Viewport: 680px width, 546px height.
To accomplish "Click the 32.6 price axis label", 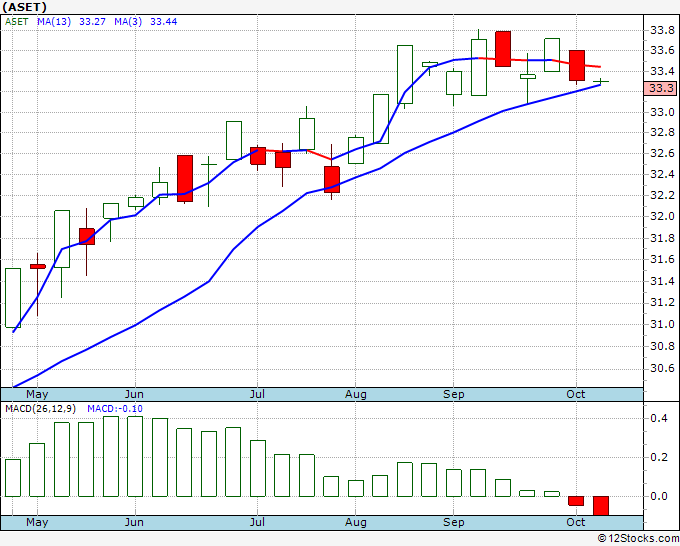I will pos(662,153).
